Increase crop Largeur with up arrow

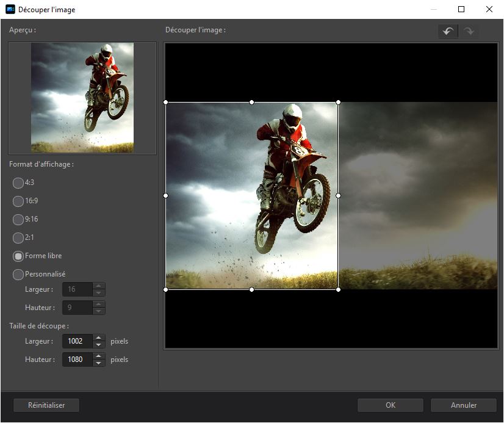[x=99, y=338]
